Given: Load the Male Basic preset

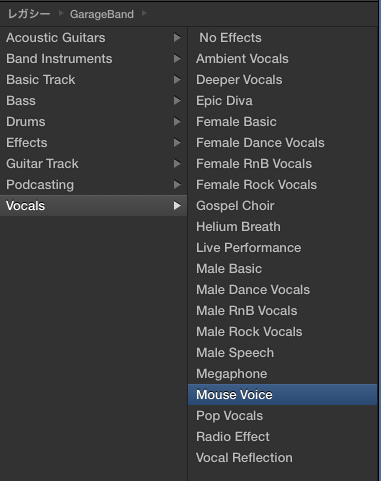Looking at the screenshot, I should pyautogui.click(x=283, y=269).
